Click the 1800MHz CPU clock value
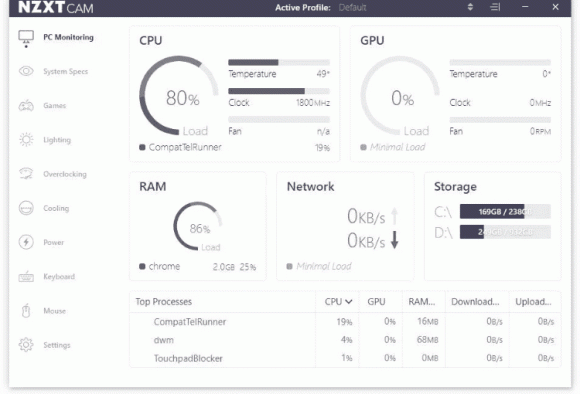Screen dimensions: 580x394 tap(313, 103)
